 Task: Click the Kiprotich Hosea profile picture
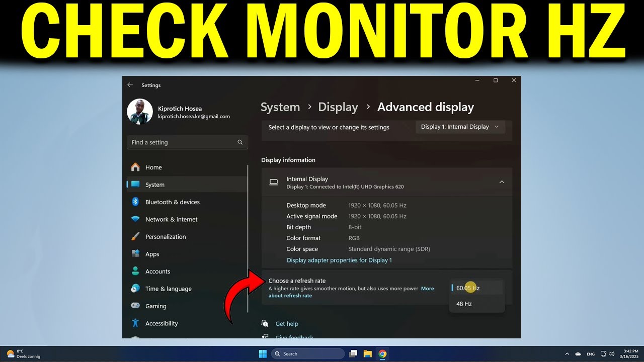click(x=140, y=111)
